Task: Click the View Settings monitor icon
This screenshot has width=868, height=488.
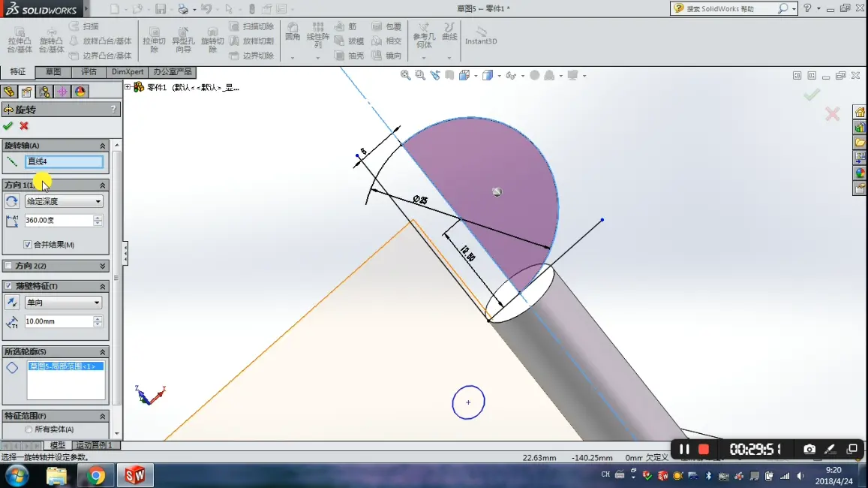Action: tap(572, 75)
